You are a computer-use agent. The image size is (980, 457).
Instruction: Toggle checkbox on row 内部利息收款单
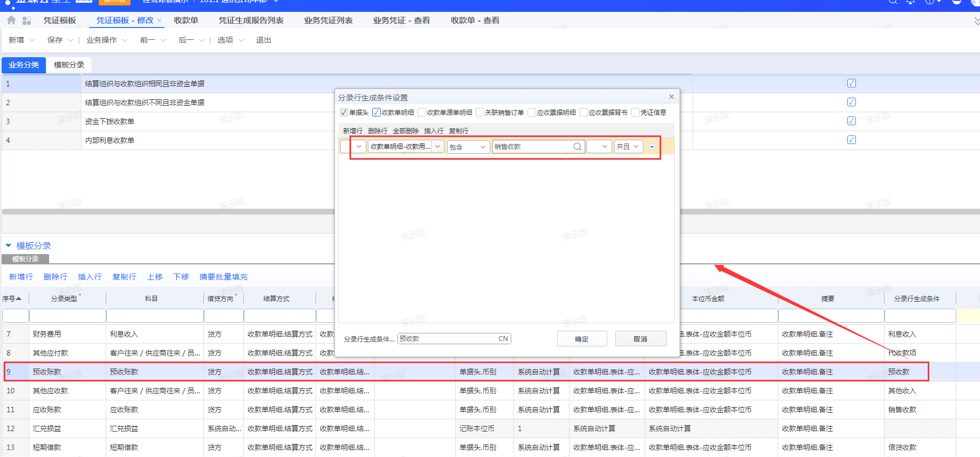click(x=852, y=140)
